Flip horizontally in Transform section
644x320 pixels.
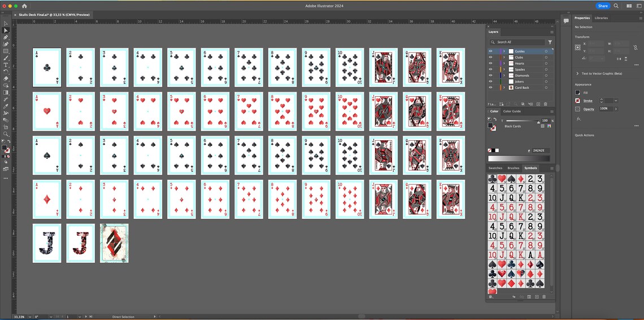coord(619,59)
